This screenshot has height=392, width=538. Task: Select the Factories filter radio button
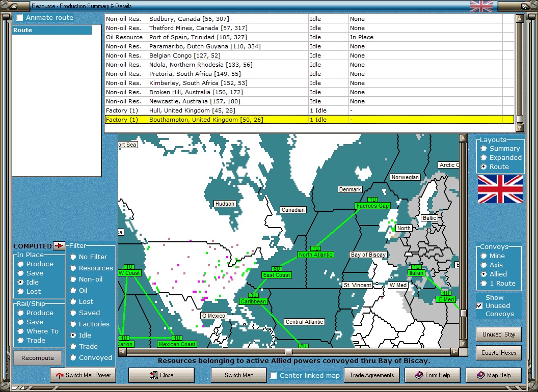[73, 324]
